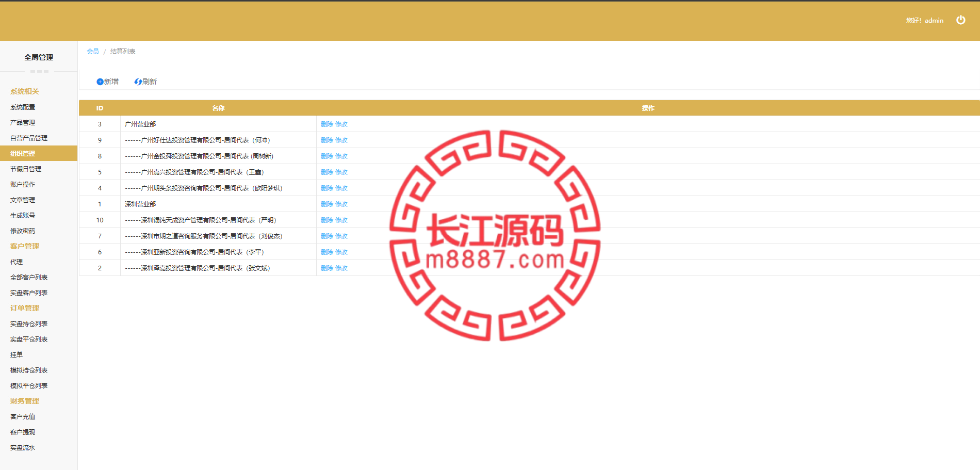Open 产品管理 in the sidebar
This screenshot has height=470, width=980.
coord(23,123)
